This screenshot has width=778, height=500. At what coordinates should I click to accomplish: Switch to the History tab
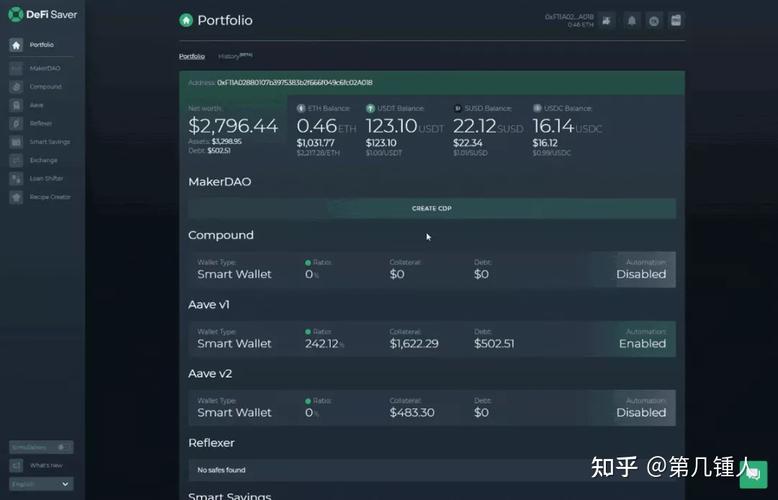coord(234,57)
